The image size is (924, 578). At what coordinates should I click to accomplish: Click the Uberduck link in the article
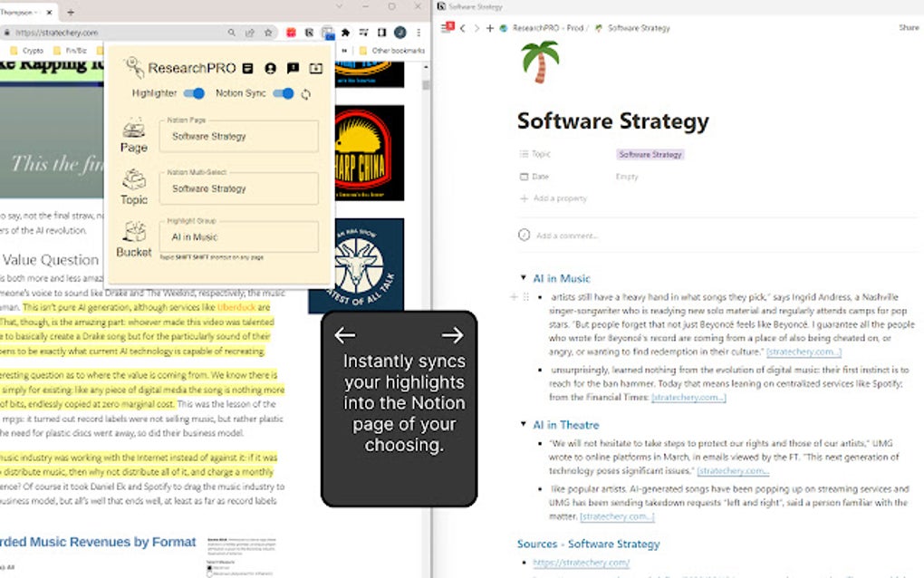[236, 307]
